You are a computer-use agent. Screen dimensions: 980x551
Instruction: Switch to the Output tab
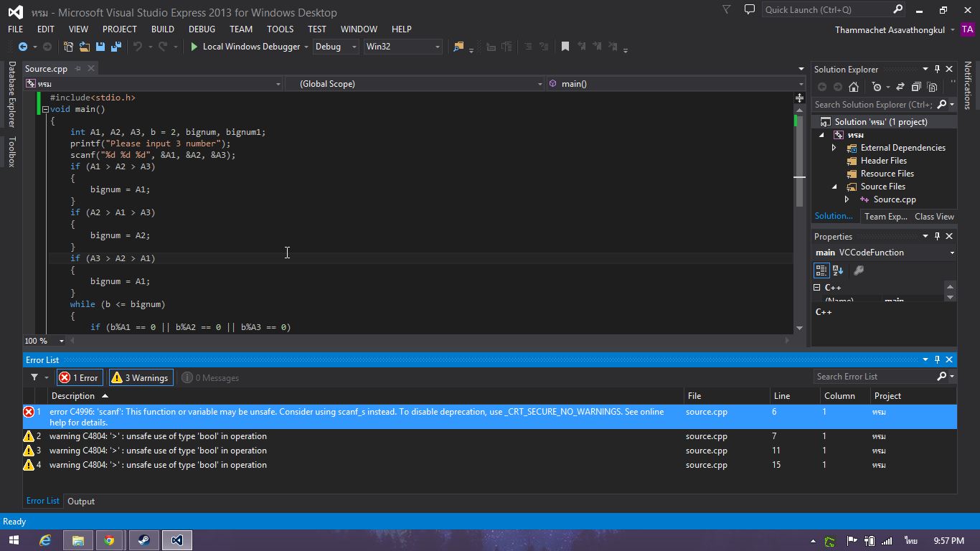[81, 501]
